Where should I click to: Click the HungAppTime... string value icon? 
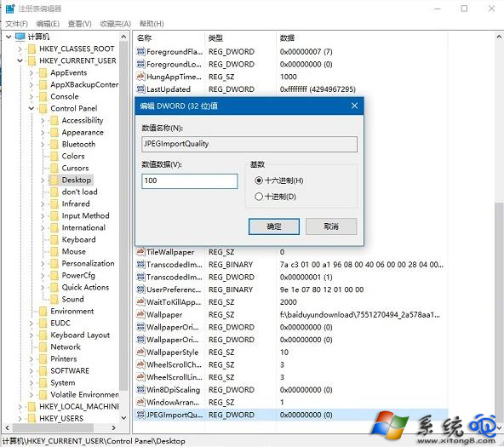pos(140,77)
